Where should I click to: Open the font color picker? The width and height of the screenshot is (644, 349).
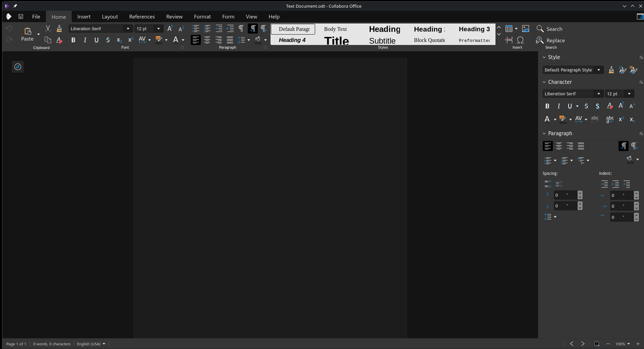(x=183, y=41)
